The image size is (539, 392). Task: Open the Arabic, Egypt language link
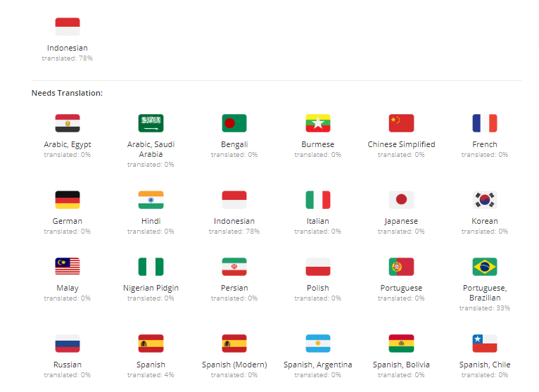tap(68, 144)
